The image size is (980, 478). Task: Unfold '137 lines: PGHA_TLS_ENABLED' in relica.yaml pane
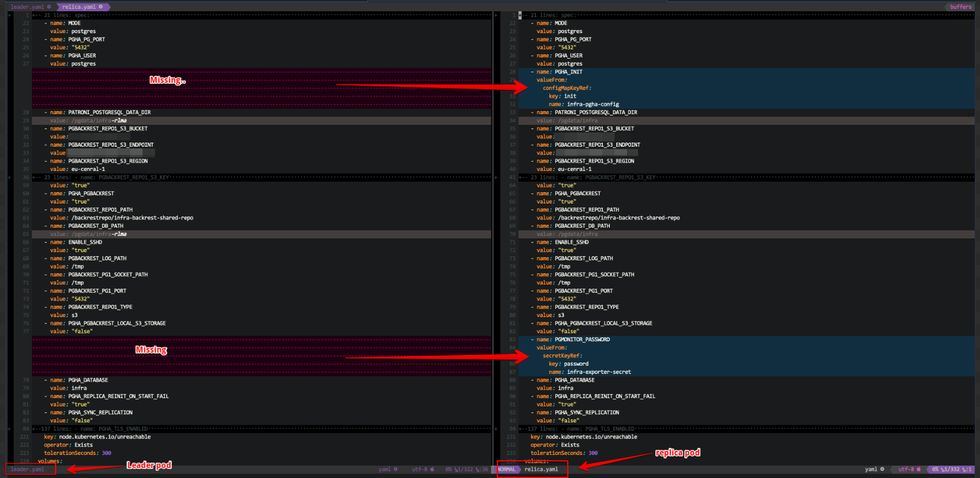[x=746, y=429]
